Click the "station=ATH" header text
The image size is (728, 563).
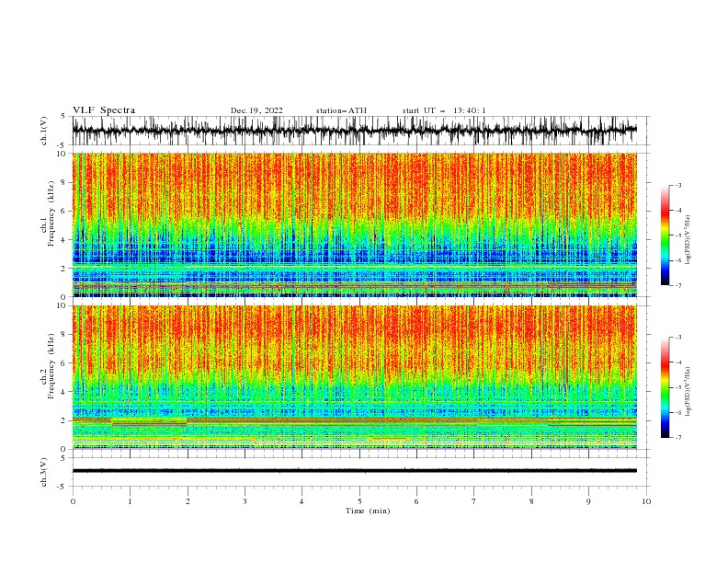341,110
